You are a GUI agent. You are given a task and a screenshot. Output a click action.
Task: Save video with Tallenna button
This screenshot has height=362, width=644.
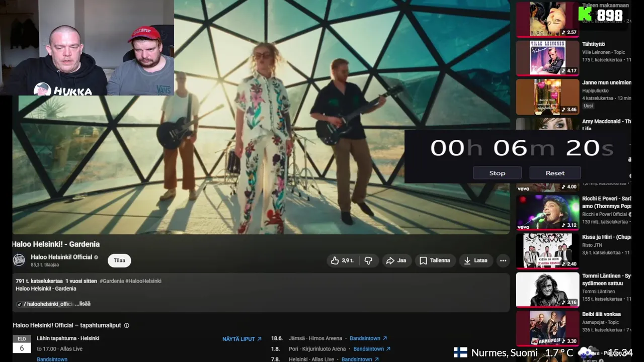[x=435, y=260]
